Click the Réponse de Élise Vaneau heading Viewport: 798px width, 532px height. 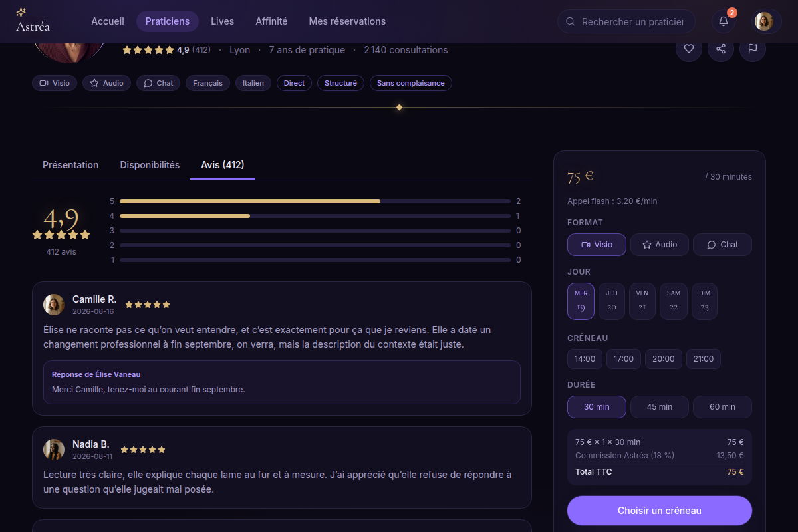[96, 374]
